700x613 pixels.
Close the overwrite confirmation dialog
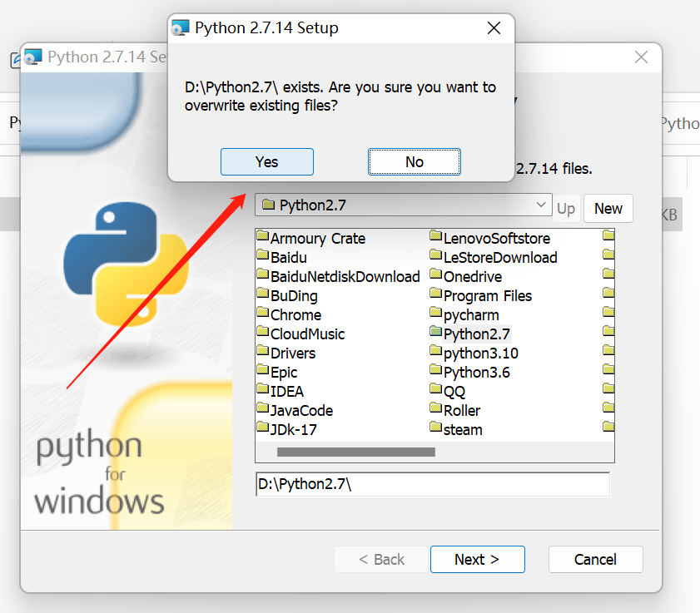(x=494, y=28)
